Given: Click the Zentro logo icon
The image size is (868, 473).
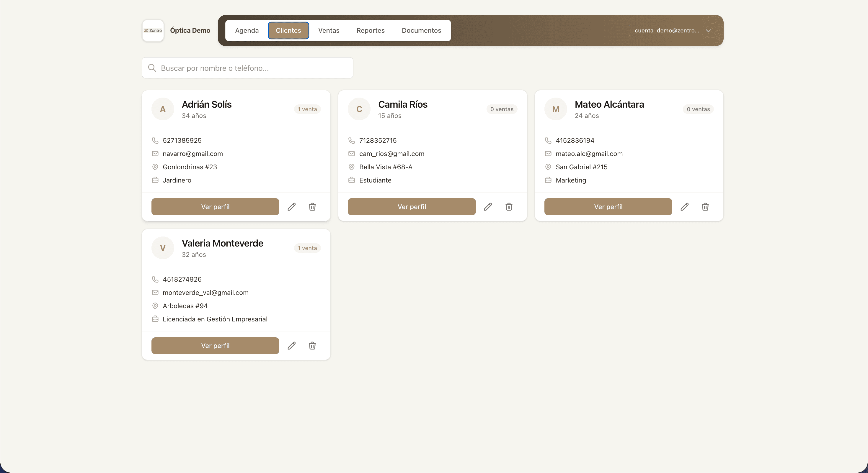Looking at the screenshot, I should click(x=153, y=30).
